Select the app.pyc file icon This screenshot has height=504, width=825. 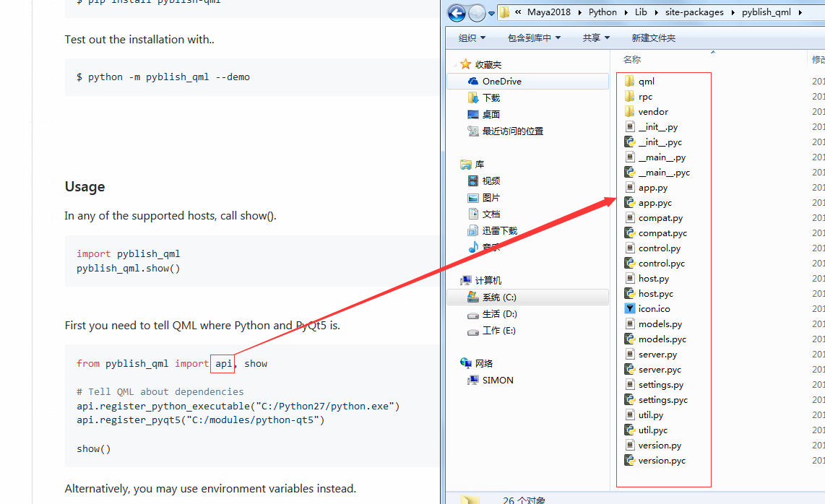630,203
